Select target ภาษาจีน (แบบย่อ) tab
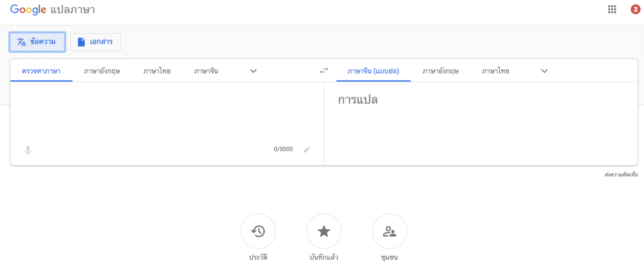The width and height of the screenshot is (644, 268). pyautogui.click(x=373, y=71)
